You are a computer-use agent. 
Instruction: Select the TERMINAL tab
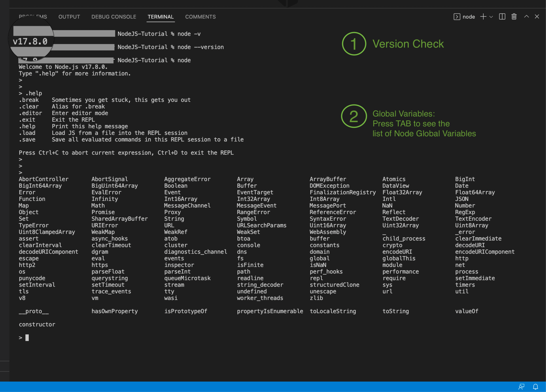[x=161, y=17]
